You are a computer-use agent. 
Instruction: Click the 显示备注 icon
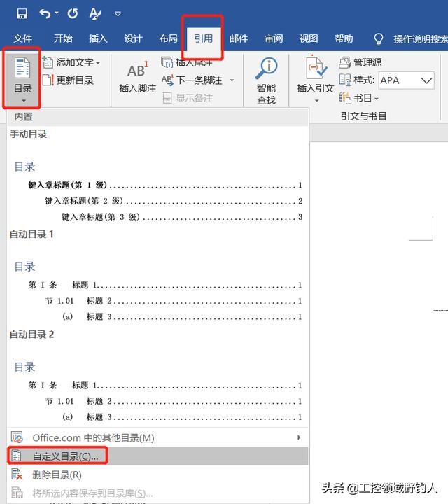click(x=167, y=98)
